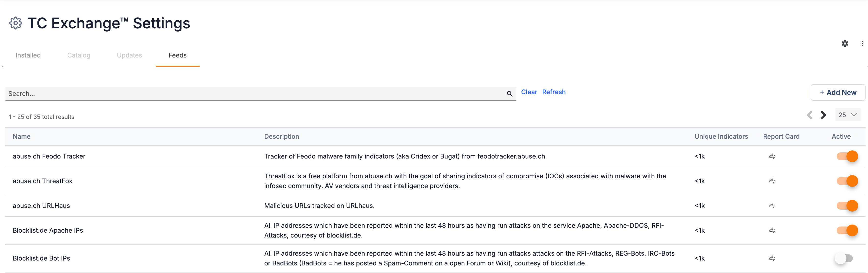Image resolution: width=868 pixels, height=273 pixels.
Task: Open the three-dot more options menu
Action: pyautogui.click(x=862, y=44)
